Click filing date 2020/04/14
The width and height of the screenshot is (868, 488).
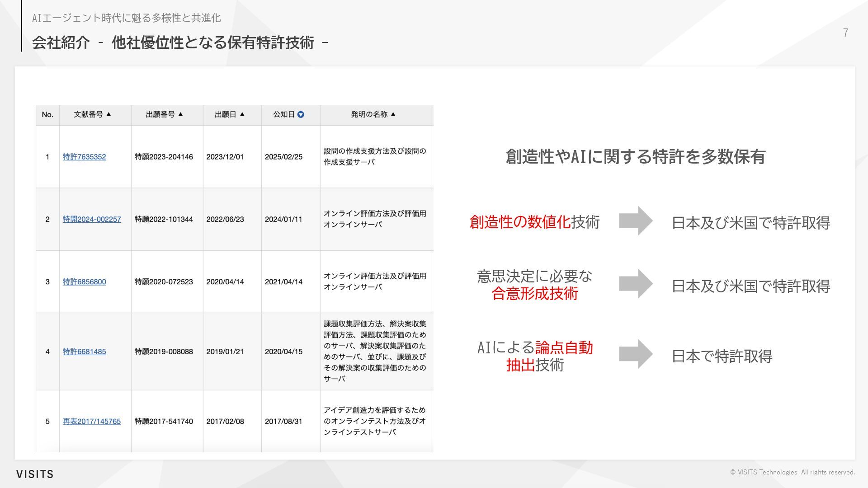225,282
